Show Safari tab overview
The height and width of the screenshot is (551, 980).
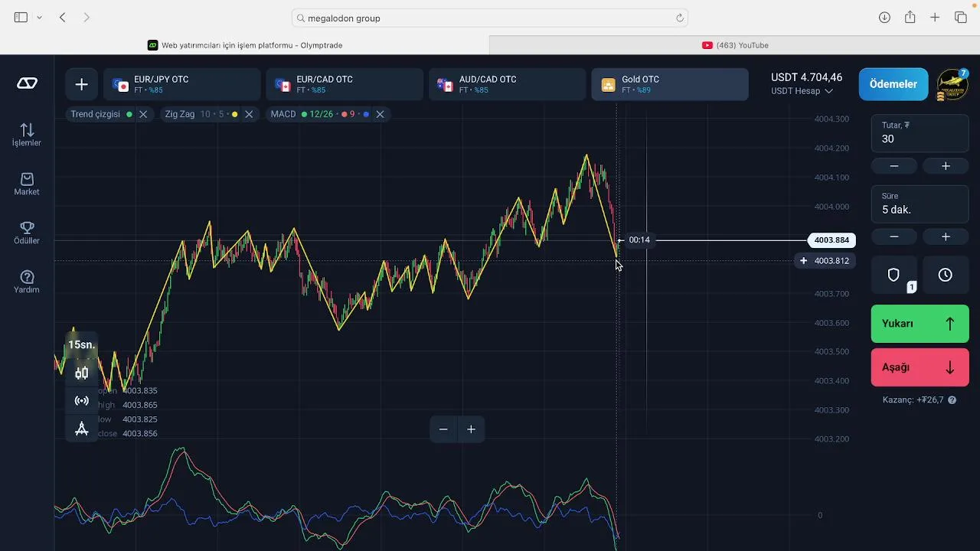coord(960,18)
